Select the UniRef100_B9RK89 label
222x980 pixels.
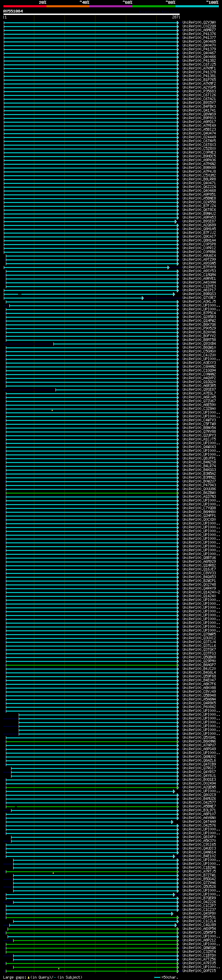click(x=199, y=168)
